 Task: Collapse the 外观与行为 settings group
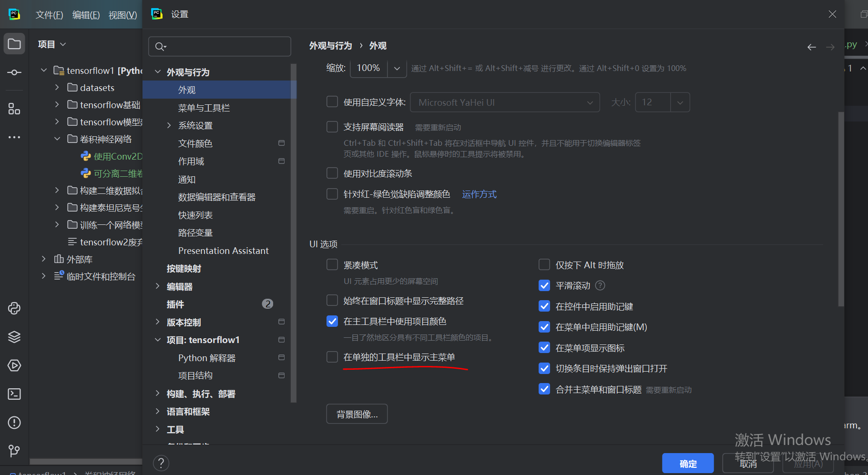(x=158, y=72)
